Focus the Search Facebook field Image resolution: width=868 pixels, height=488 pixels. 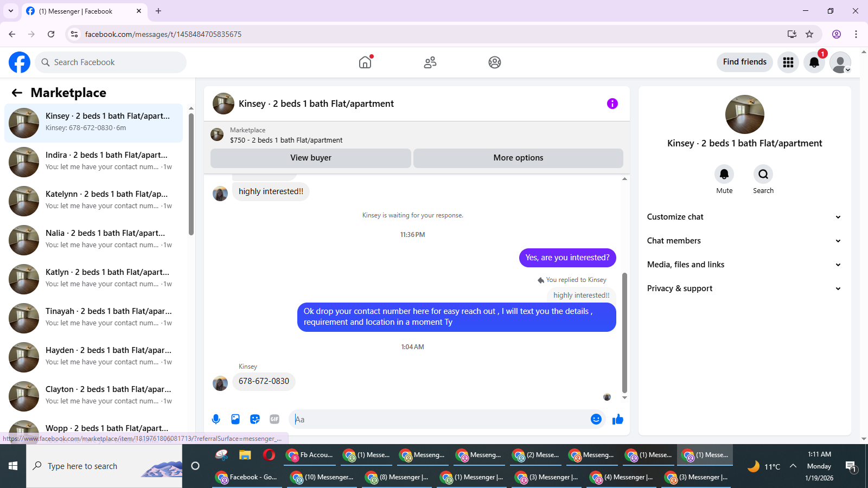(111, 62)
